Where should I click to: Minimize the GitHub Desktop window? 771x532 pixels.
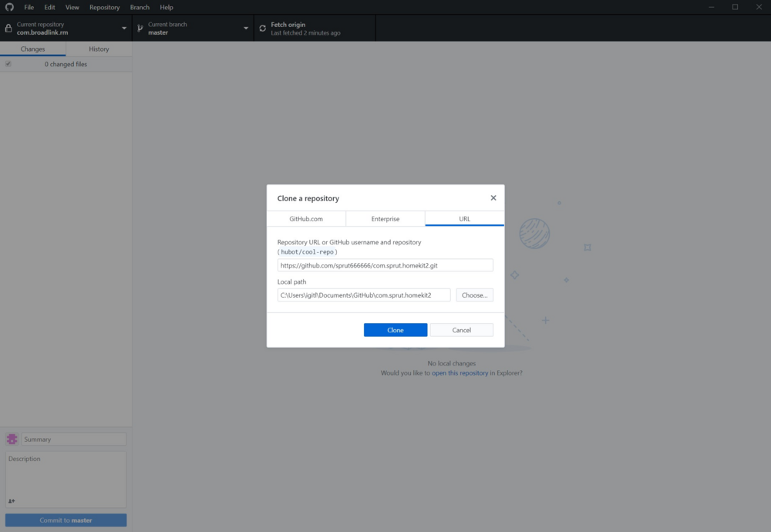[711, 7]
